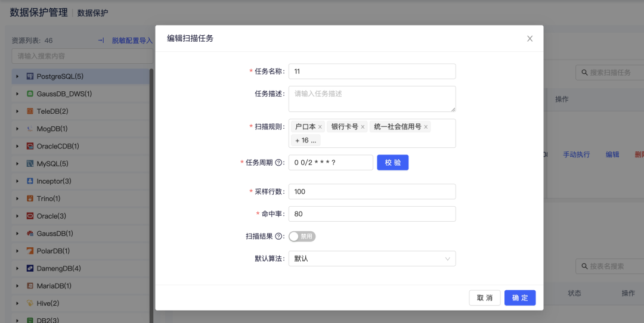
Task: Click the 编辑 link in task row
Action: tap(612, 154)
